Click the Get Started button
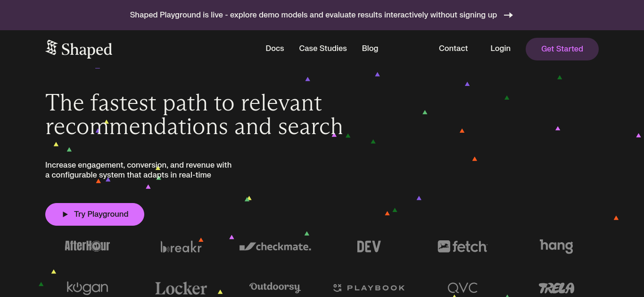 562,49
